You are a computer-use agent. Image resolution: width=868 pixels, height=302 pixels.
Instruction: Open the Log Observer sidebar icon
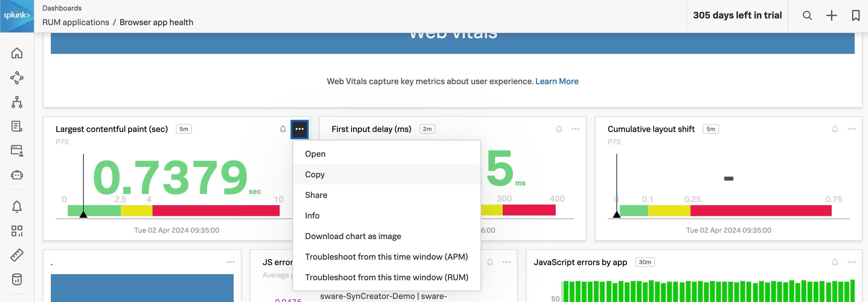17,126
